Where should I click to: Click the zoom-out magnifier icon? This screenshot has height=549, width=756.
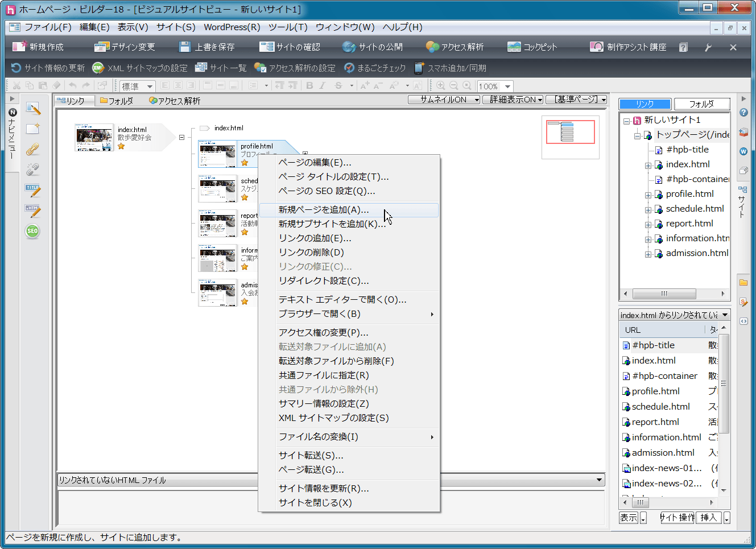pyautogui.click(x=453, y=86)
